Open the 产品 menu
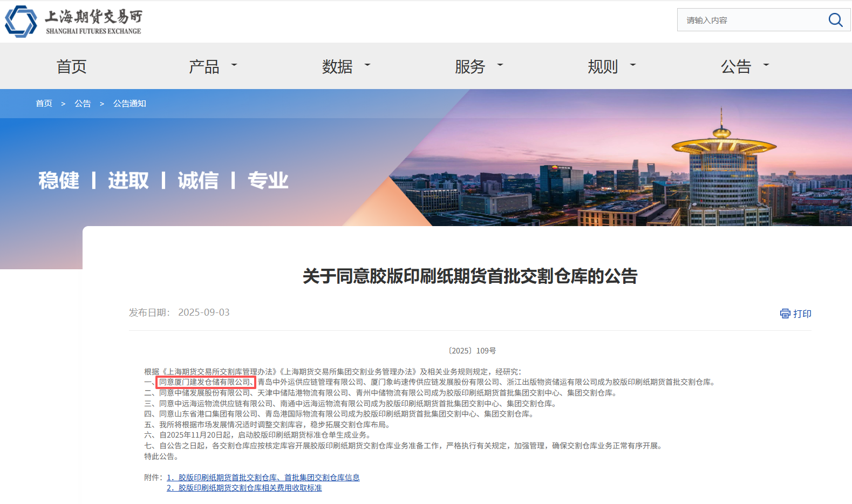This screenshot has width=852, height=504. point(204,66)
